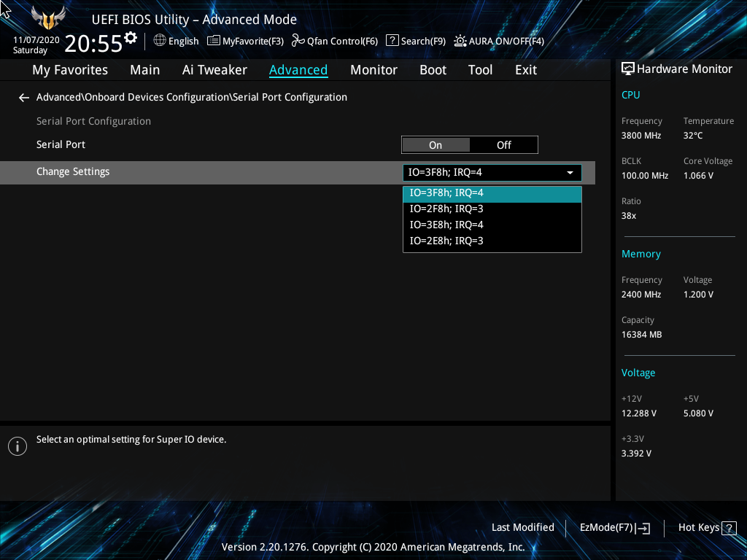Click the Change Settings combo box value
This screenshot has height=560, width=747.
pos(492,172)
